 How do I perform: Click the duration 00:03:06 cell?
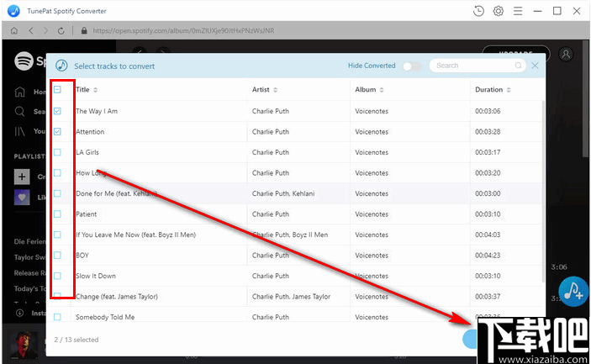[488, 111]
